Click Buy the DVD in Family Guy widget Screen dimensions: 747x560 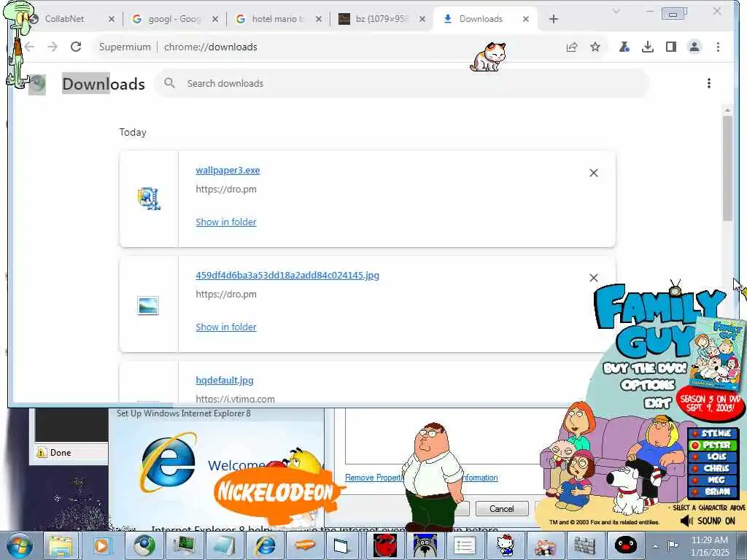645,368
